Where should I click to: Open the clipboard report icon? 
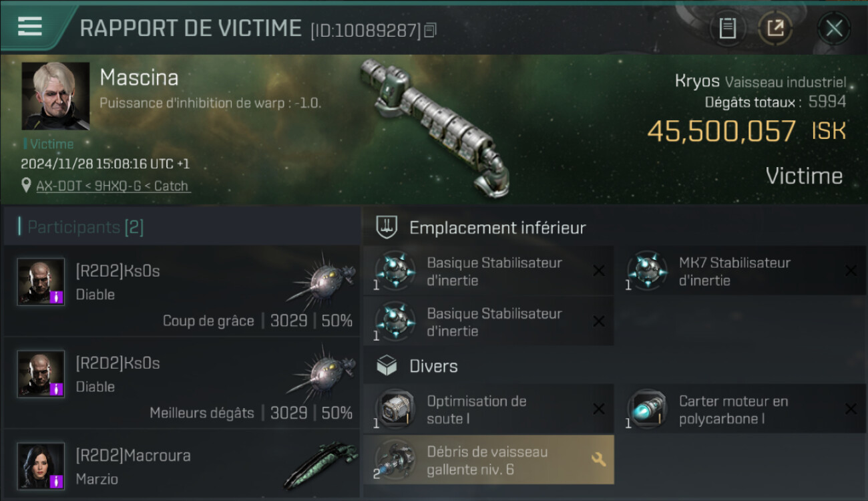[728, 28]
